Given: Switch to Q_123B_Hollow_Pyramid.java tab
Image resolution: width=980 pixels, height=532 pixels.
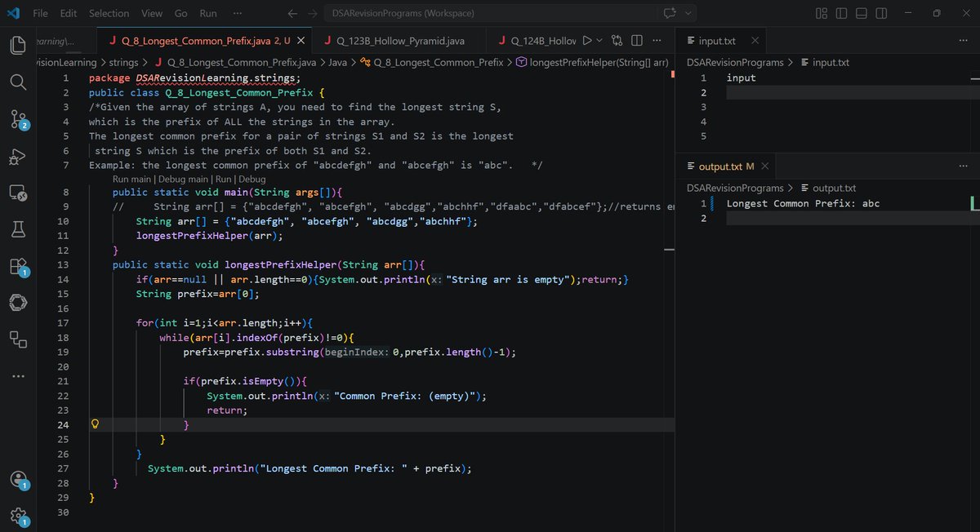Looking at the screenshot, I should click(x=400, y=41).
